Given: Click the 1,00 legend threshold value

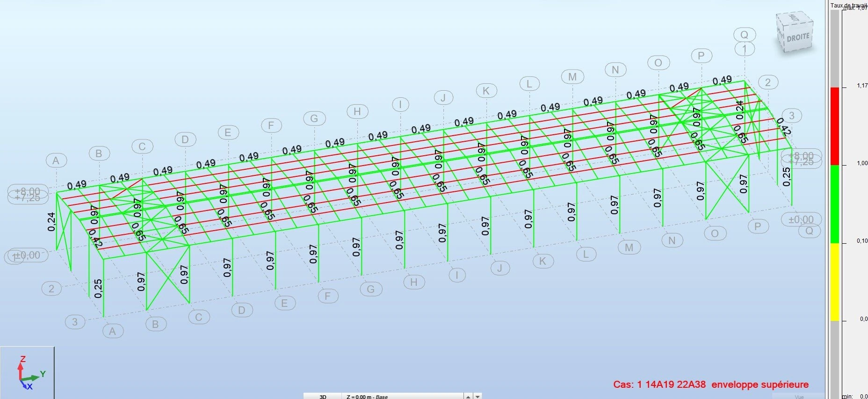Looking at the screenshot, I should coord(862,163).
